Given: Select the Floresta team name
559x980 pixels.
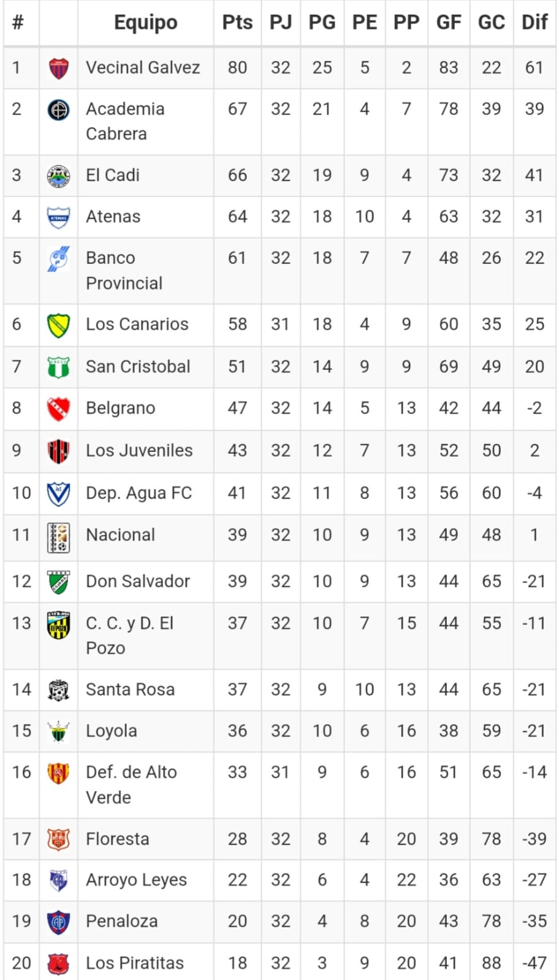Looking at the screenshot, I should point(117,839).
